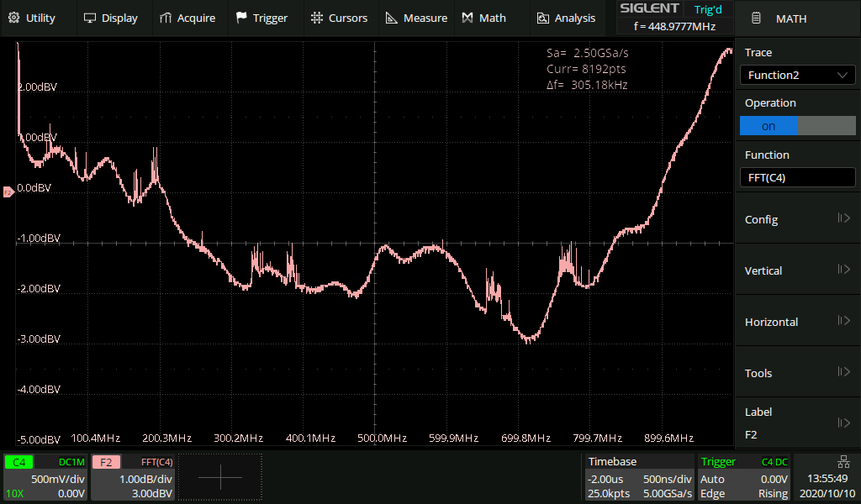Open the Analysis menu

(566, 18)
